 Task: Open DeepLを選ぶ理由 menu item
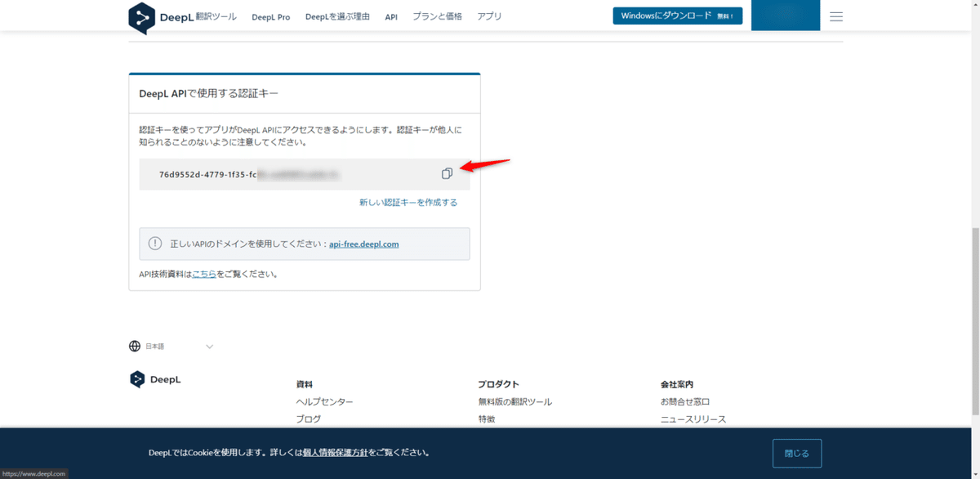[x=337, y=16]
